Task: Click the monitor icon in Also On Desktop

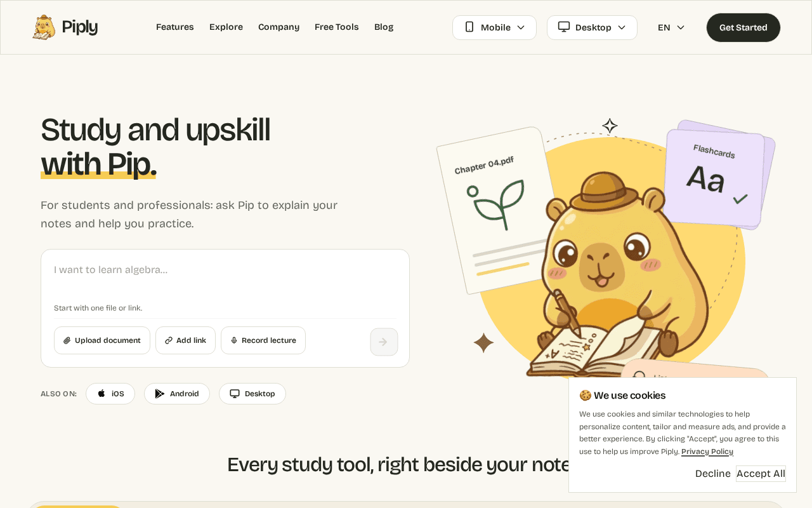Action: (x=235, y=394)
